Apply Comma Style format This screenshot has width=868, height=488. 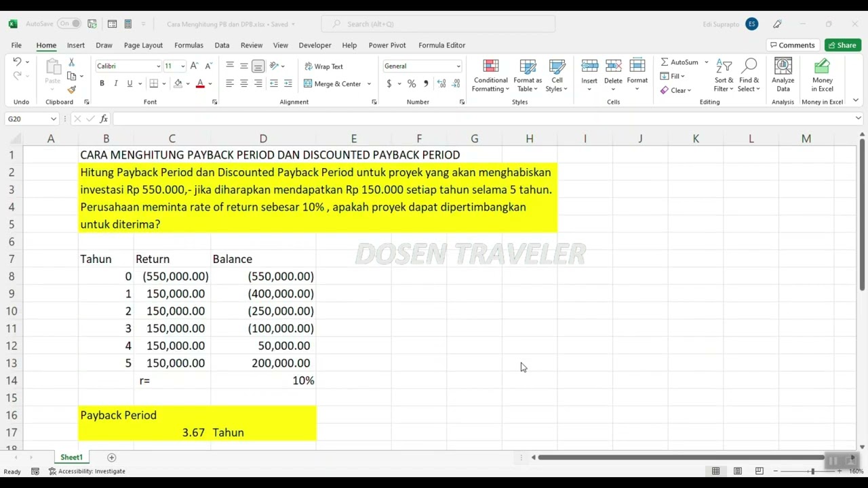pos(426,83)
